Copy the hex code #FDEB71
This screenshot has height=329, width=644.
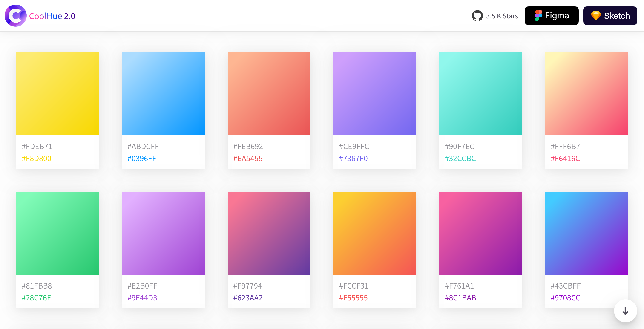tap(37, 147)
